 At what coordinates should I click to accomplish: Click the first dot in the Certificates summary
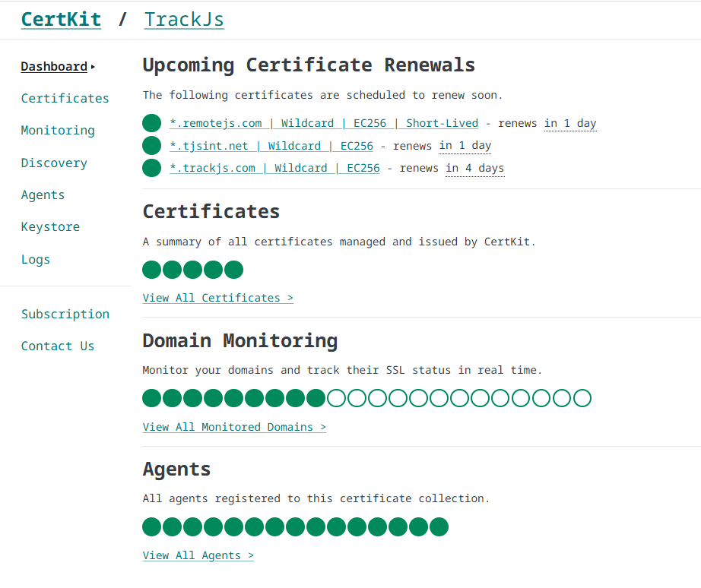pyautogui.click(x=151, y=270)
